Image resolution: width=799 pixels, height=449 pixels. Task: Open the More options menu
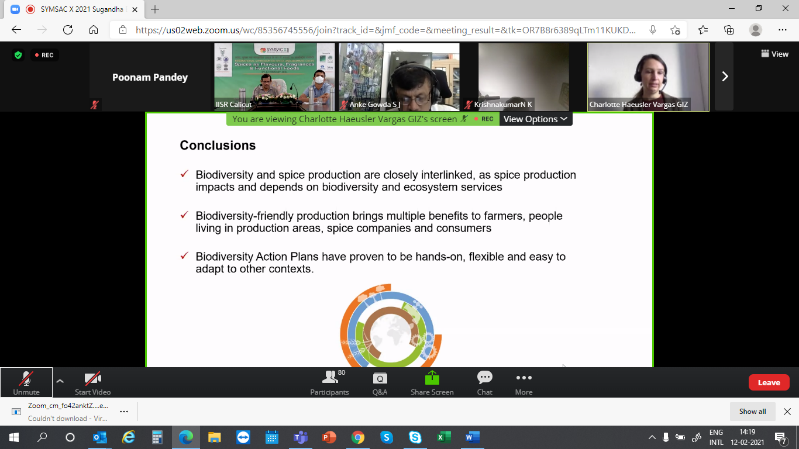point(523,382)
